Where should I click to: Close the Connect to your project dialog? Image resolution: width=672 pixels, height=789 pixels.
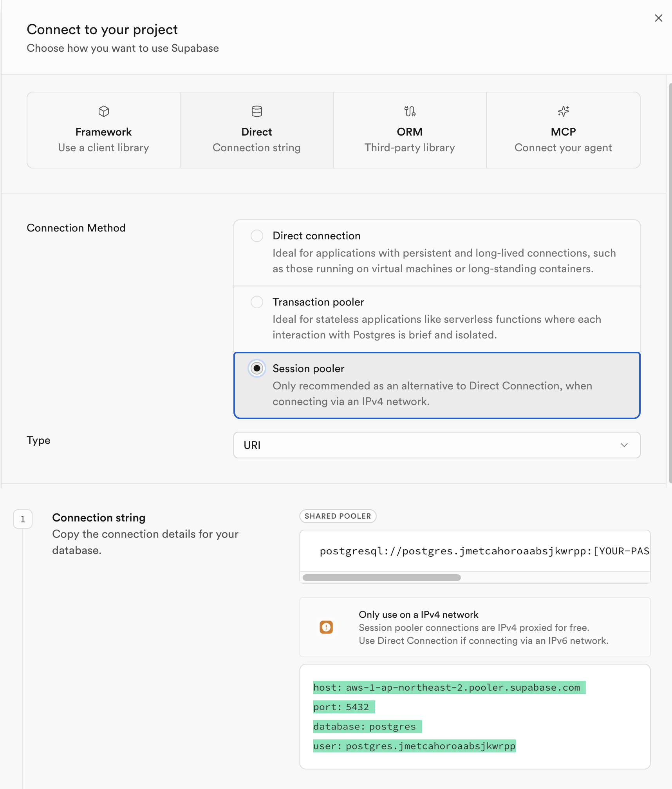(x=658, y=18)
